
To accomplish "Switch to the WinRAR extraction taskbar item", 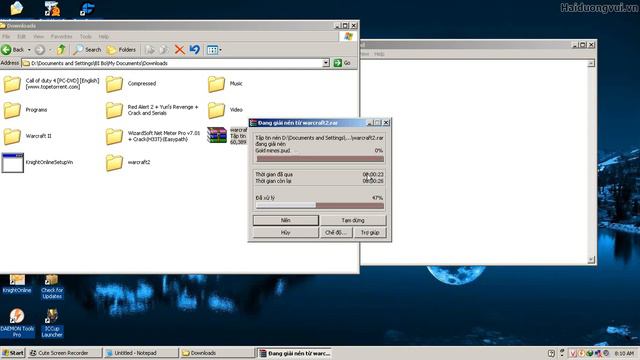I will pyautogui.click(x=294, y=353).
